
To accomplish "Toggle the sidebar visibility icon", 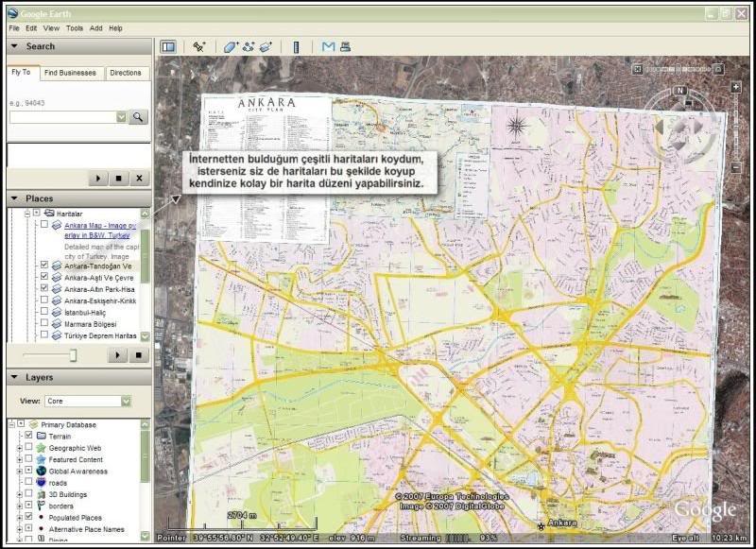I will pos(168,46).
